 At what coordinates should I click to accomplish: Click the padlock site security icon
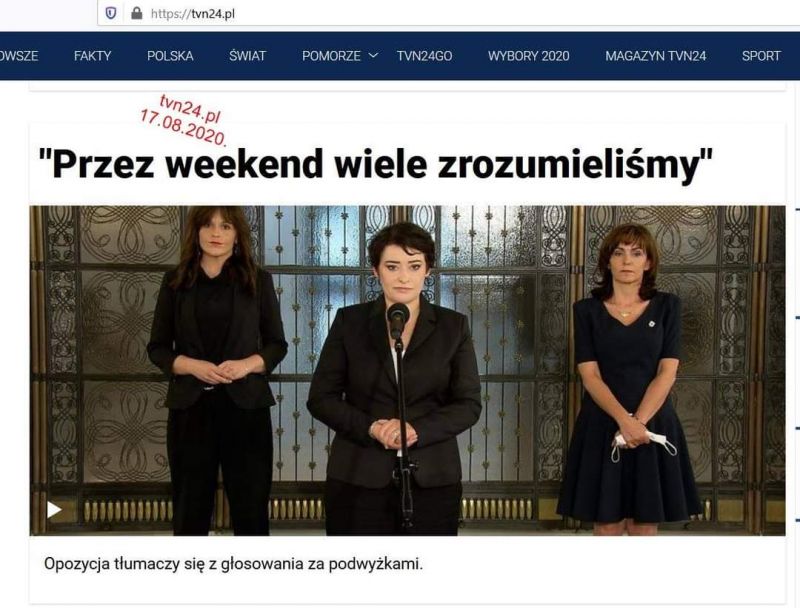[136, 13]
